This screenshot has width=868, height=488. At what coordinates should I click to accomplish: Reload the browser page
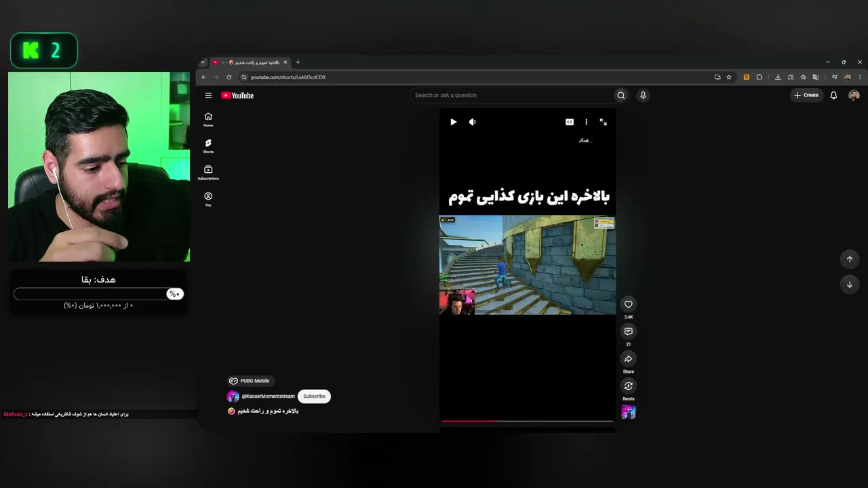229,77
